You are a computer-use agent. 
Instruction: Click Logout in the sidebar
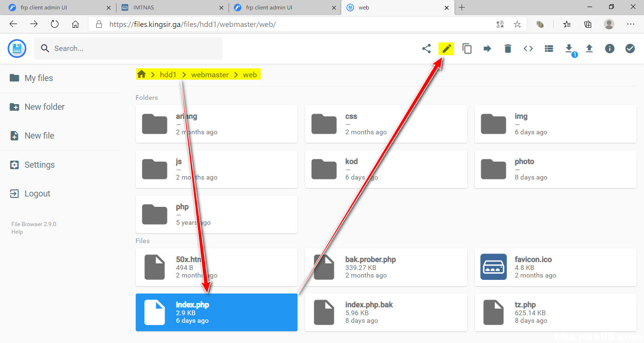coord(60,194)
